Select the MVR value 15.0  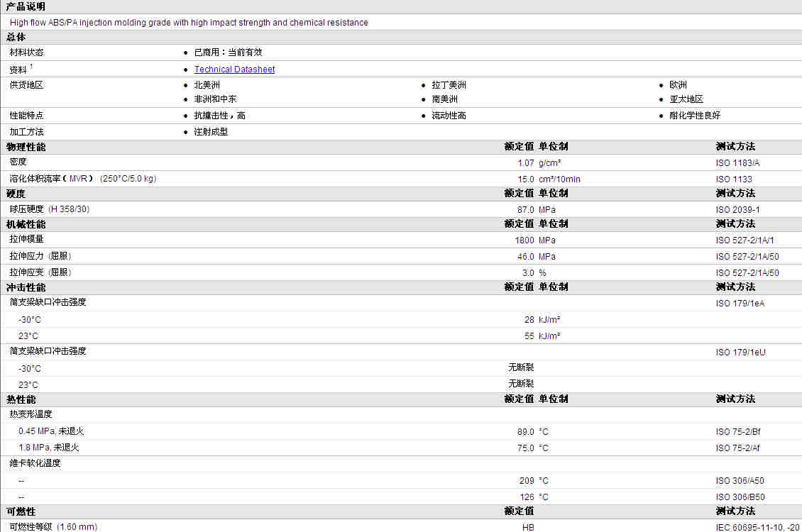pyautogui.click(x=525, y=179)
